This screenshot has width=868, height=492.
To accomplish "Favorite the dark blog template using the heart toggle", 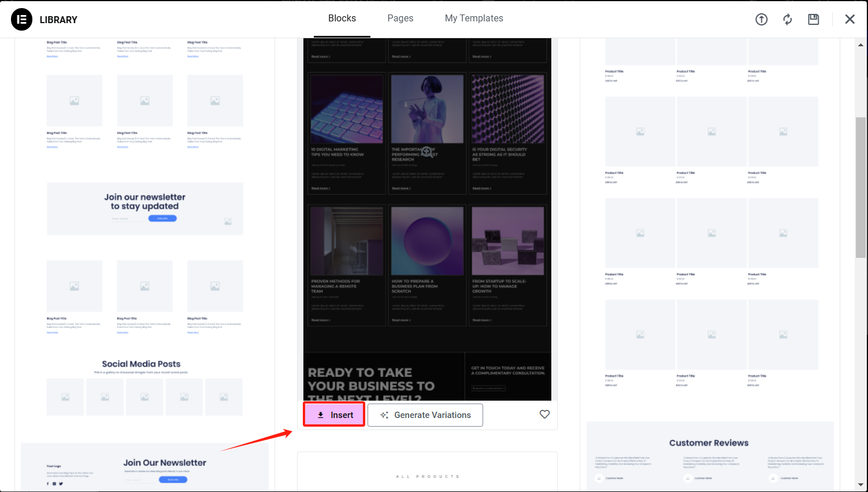I will coord(544,414).
